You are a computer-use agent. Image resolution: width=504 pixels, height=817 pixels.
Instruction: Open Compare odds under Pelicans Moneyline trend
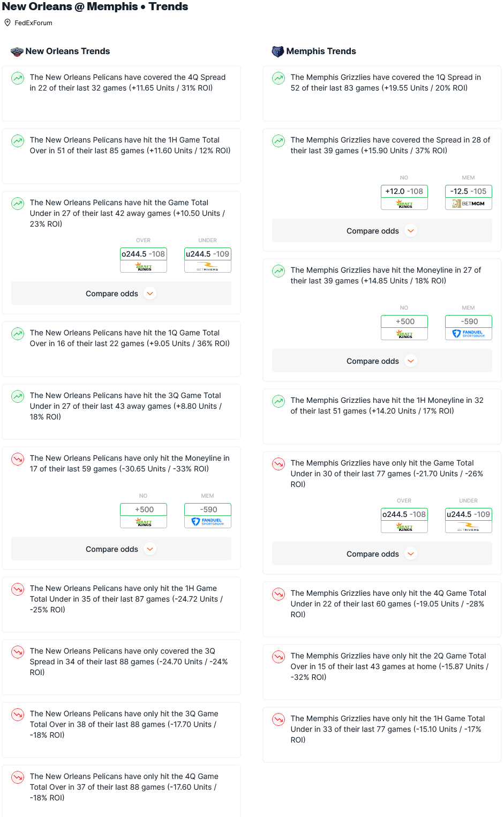121,549
